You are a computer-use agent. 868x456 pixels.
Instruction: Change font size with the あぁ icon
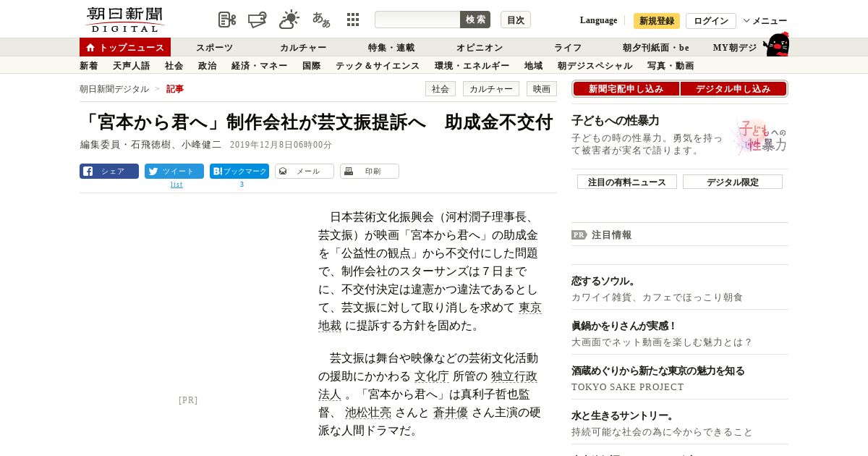point(321,20)
